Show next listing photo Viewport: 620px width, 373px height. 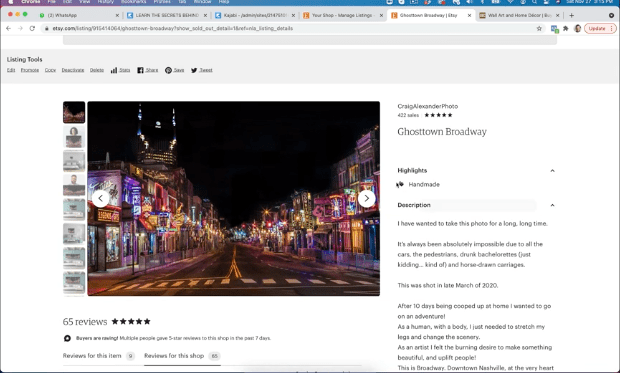tap(366, 198)
